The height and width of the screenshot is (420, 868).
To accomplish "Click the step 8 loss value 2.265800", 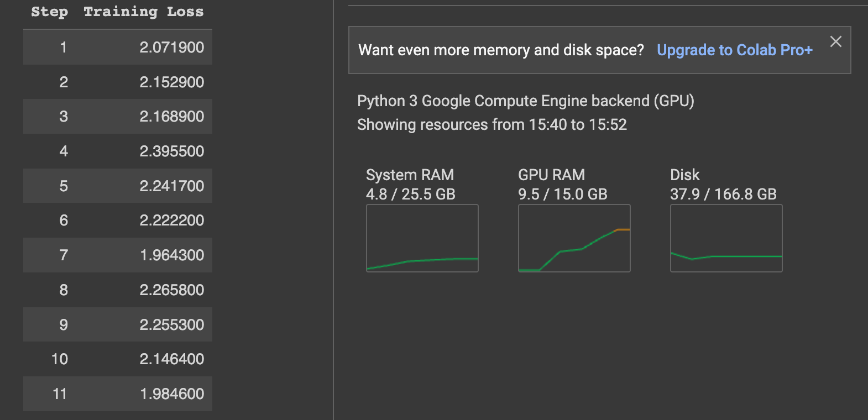I will pyautogui.click(x=171, y=290).
